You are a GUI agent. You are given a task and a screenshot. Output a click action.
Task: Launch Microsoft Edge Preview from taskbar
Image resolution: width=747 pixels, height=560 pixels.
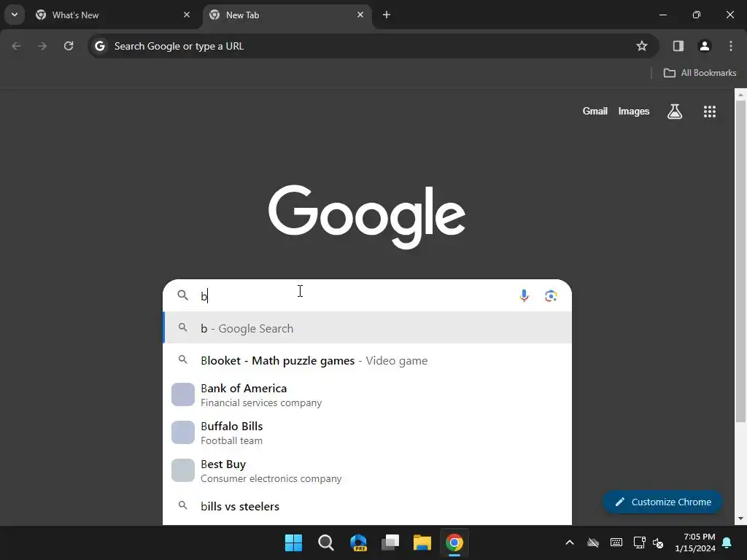pyautogui.click(x=358, y=542)
